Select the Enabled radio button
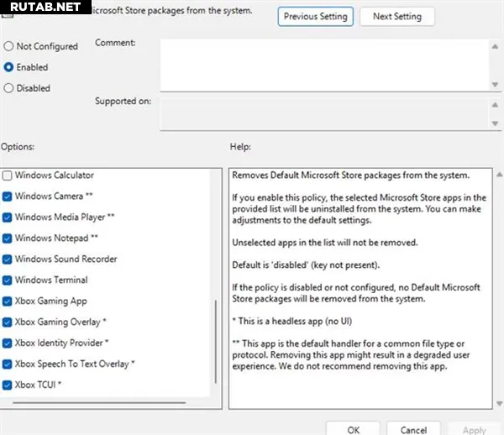This screenshot has width=504, height=435. (x=8, y=67)
